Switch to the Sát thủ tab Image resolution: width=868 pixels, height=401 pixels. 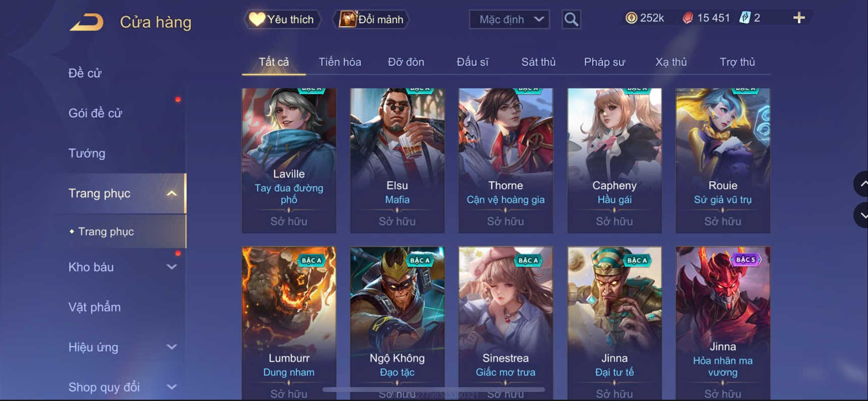coord(538,62)
